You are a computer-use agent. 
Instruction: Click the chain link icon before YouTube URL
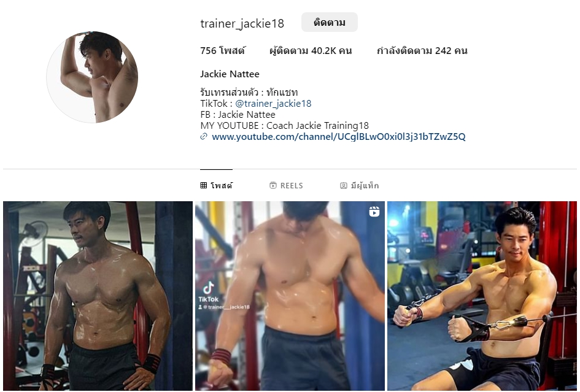tap(204, 137)
